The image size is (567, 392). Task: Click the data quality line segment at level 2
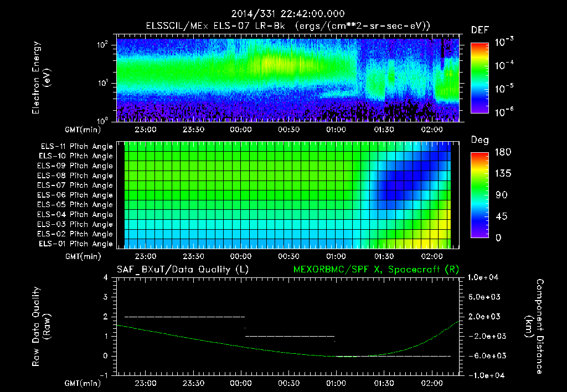pos(184,317)
